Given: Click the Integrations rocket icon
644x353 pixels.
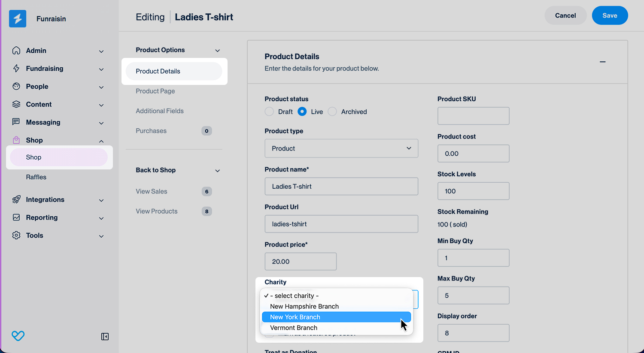Looking at the screenshot, I should tap(16, 199).
